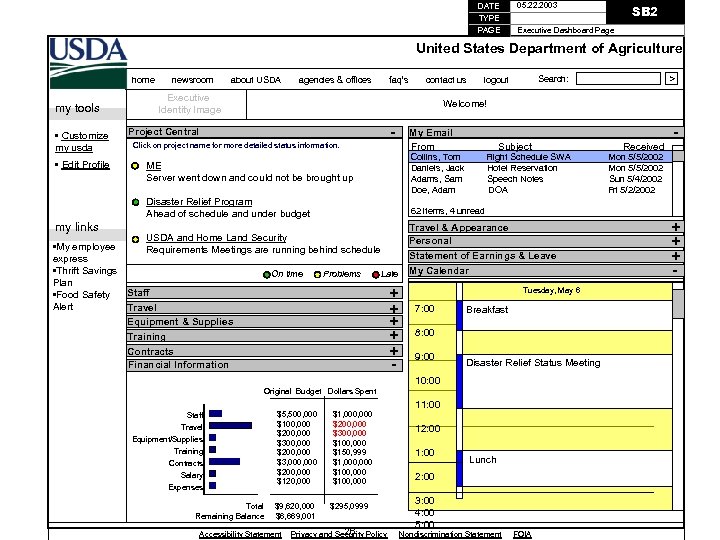Click the Received column header
Screen dimensions: 720x540
tap(643, 146)
